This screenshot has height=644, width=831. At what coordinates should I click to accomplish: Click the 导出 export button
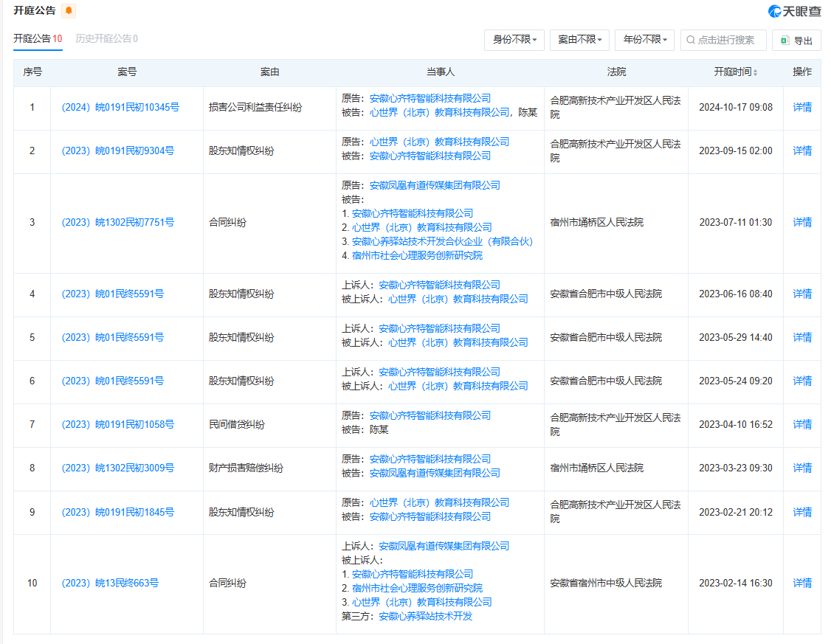[x=796, y=41]
